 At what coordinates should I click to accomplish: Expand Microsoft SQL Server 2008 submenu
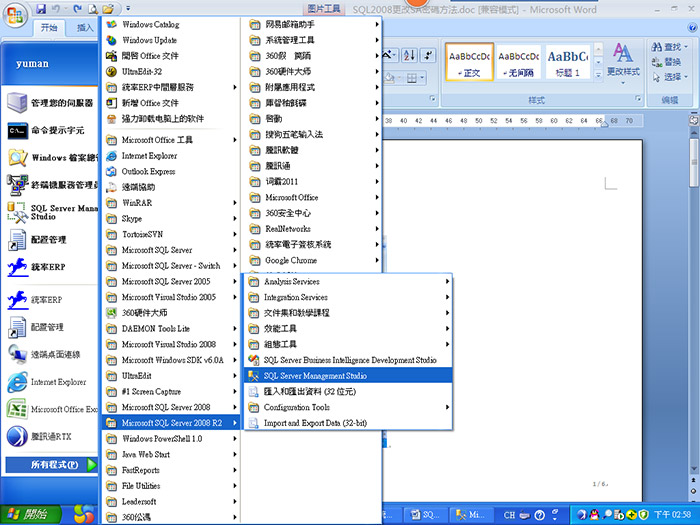171,407
